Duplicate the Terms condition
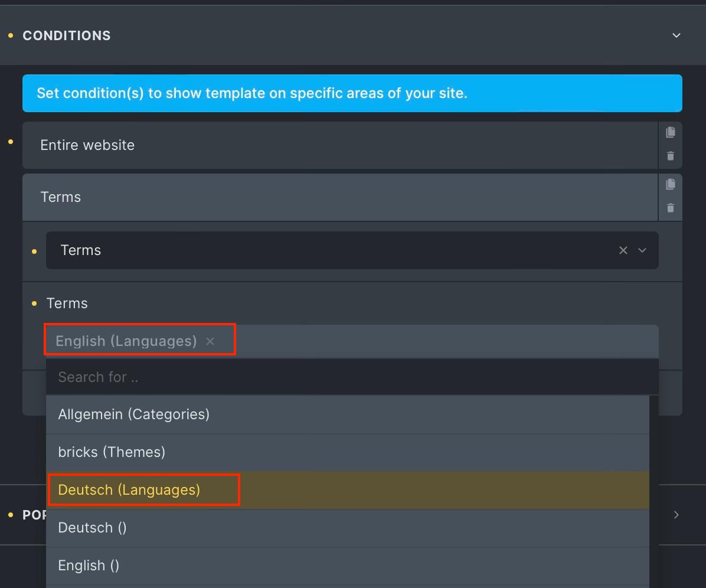 click(671, 184)
